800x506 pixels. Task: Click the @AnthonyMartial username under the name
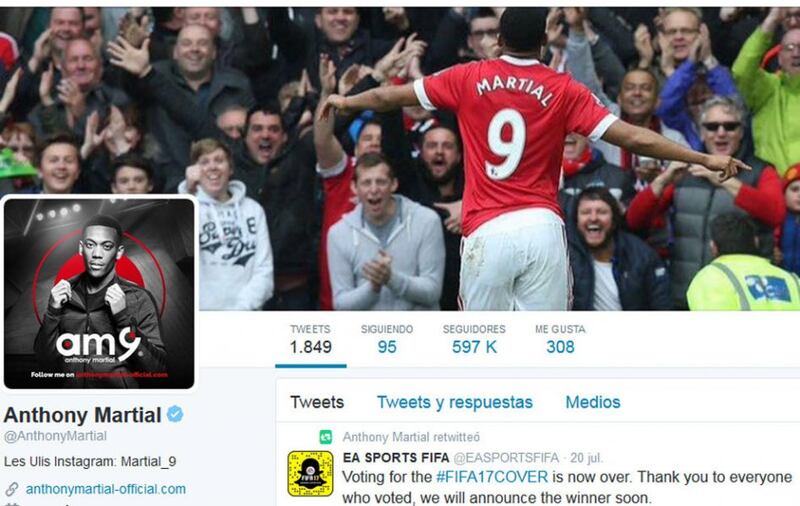click(x=55, y=436)
